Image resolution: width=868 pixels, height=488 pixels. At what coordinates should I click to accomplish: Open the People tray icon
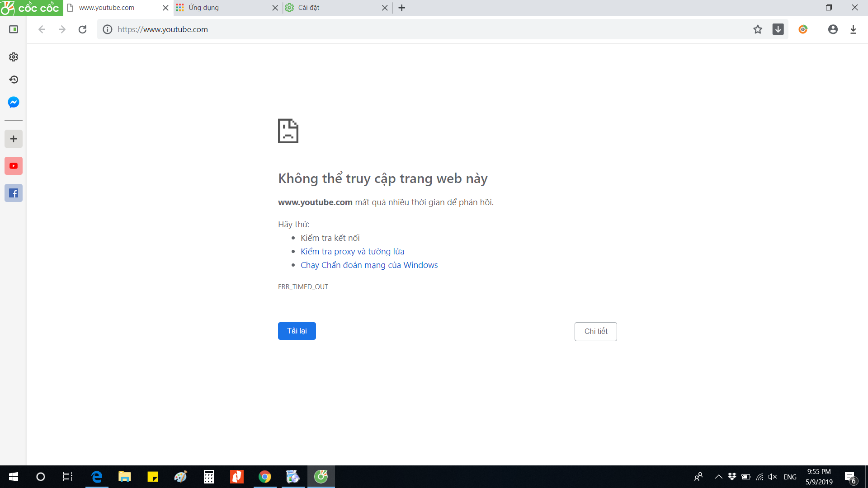click(x=698, y=477)
